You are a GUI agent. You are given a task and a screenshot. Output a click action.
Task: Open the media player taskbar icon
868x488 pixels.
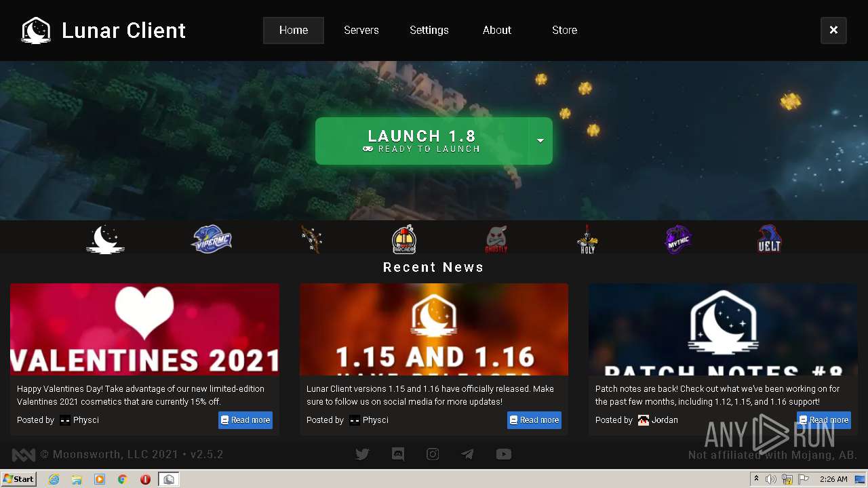100,479
